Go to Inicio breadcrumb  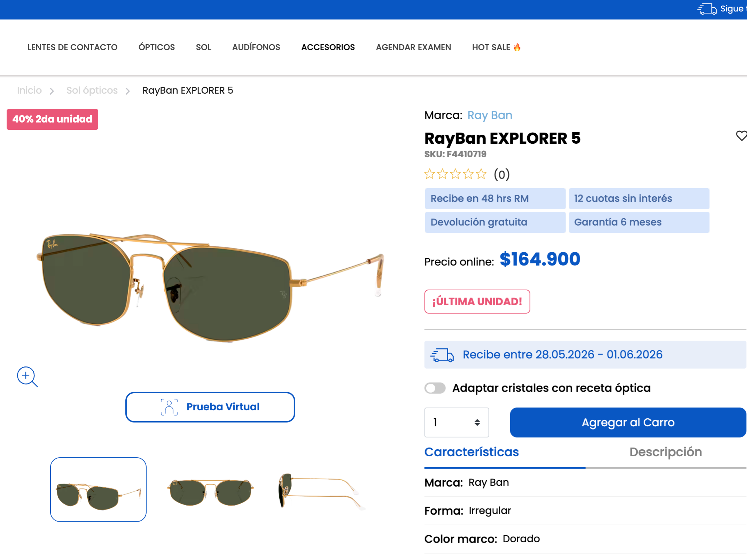[29, 90]
